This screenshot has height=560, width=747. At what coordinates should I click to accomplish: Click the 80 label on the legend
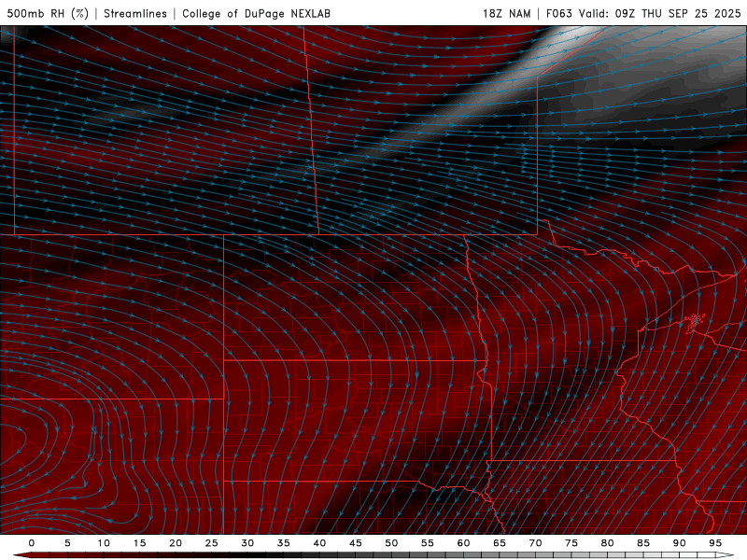(607, 543)
